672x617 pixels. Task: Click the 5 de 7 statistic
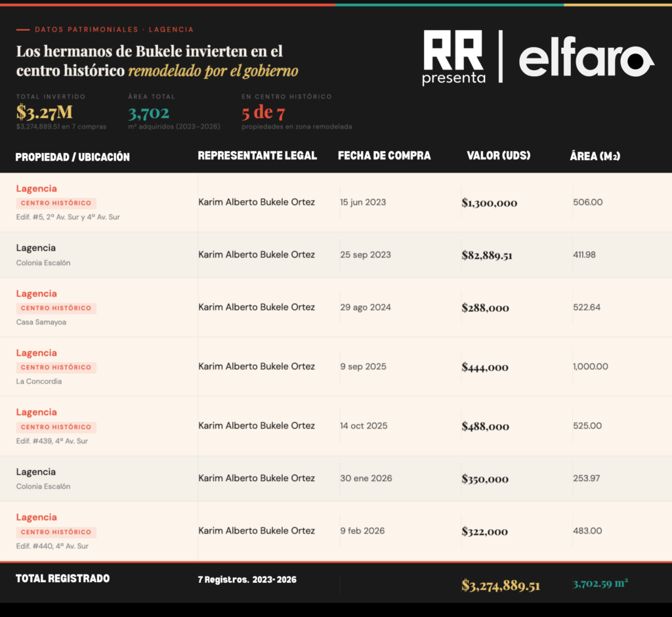pos(263,112)
